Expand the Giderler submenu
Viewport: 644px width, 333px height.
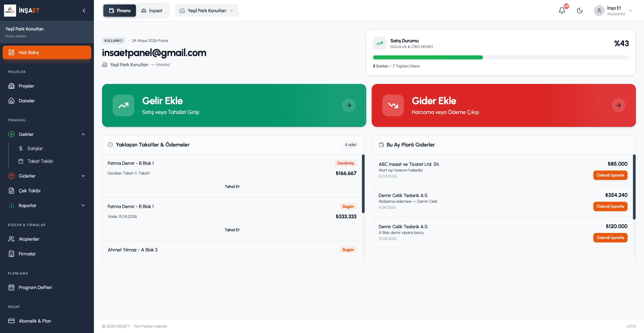[83, 176]
